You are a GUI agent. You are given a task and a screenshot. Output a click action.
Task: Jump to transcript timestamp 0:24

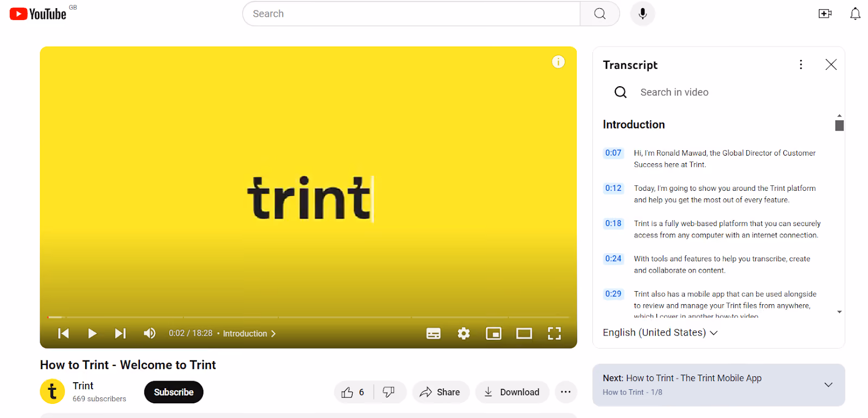click(x=614, y=259)
